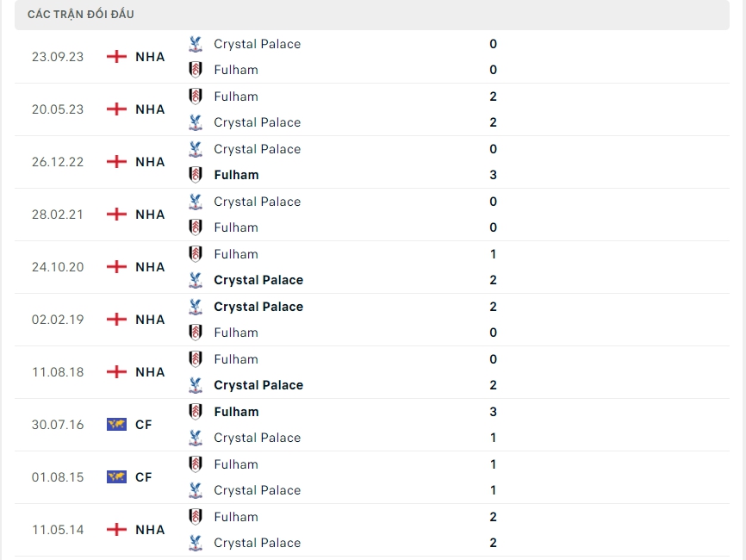The height and width of the screenshot is (560, 746).
Task: Select bold Fulham name in 30.07.16 match
Action: point(236,412)
